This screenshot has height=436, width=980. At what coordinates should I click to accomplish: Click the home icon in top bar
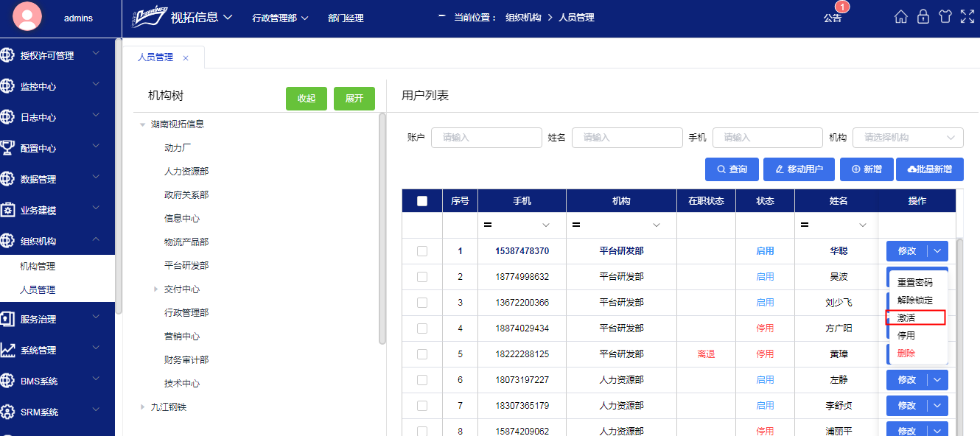tap(900, 17)
